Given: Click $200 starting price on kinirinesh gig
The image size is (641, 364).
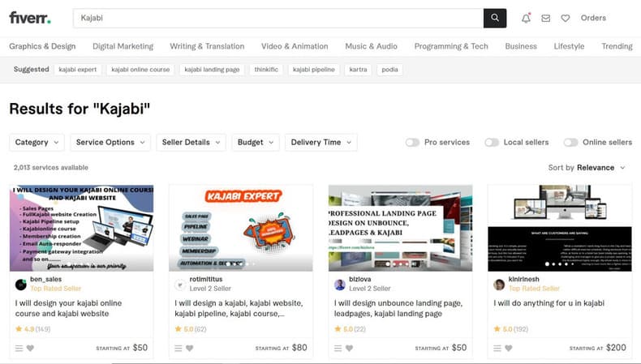Looking at the screenshot, I should point(616,348).
